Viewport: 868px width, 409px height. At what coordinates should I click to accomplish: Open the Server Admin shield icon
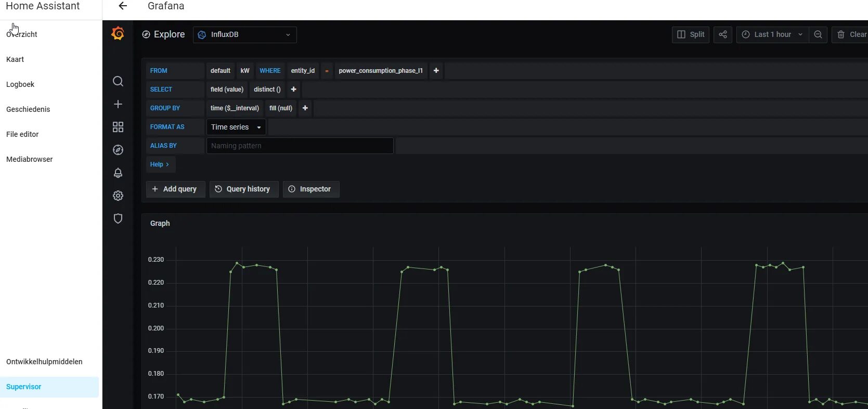(x=118, y=219)
